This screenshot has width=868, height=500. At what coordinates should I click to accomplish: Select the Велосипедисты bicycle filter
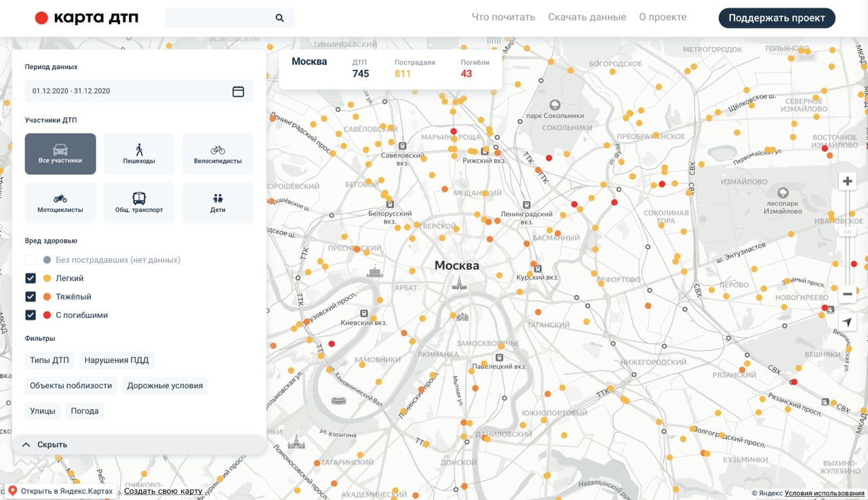coord(218,154)
